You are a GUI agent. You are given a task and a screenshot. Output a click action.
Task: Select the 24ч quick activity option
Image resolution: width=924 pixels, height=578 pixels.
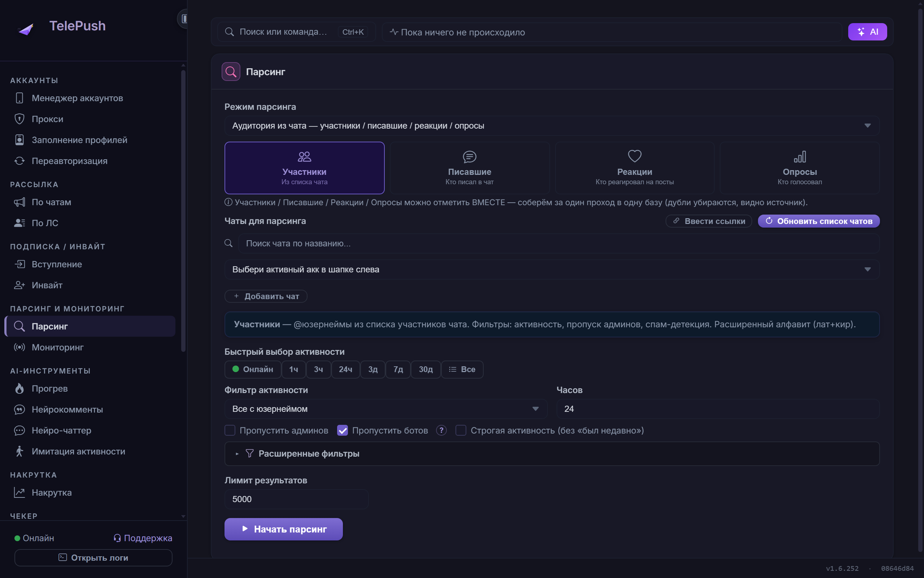(x=345, y=369)
